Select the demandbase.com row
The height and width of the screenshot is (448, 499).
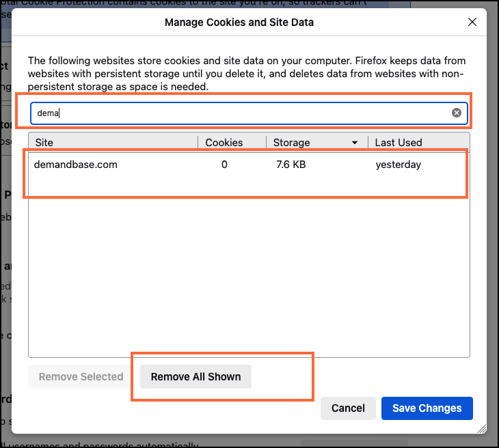[249, 165]
